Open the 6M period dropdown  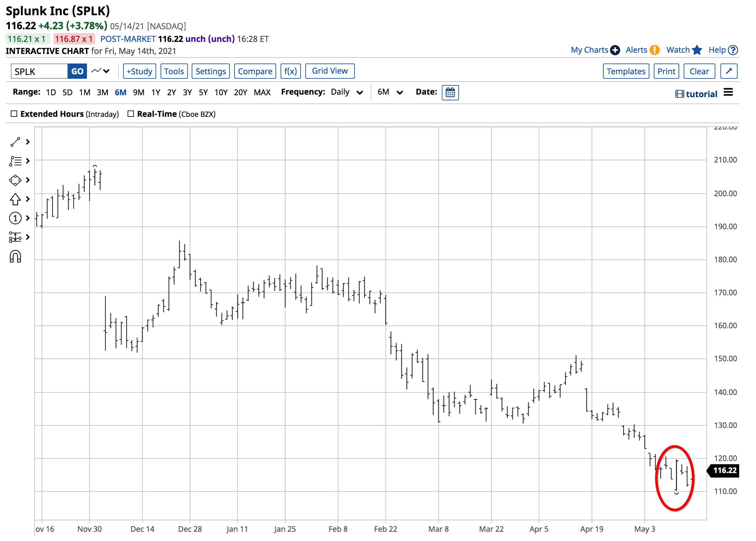click(x=390, y=92)
